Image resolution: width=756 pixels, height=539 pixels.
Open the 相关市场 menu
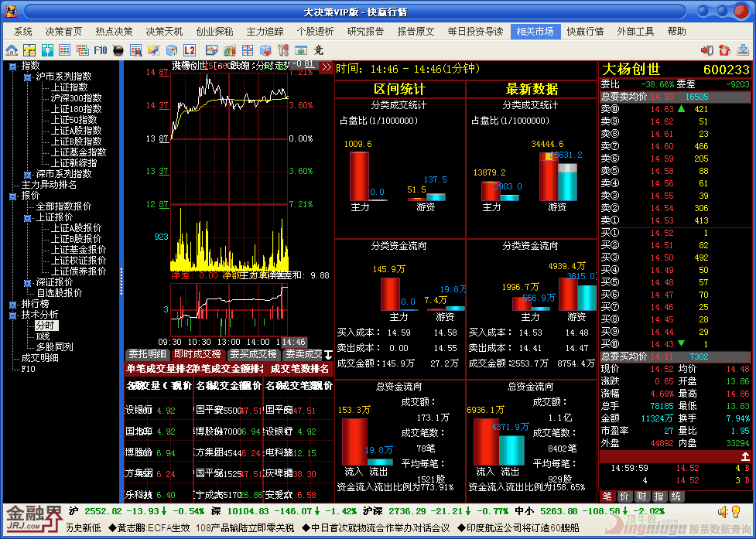pyautogui.click(x=535, y=32)
